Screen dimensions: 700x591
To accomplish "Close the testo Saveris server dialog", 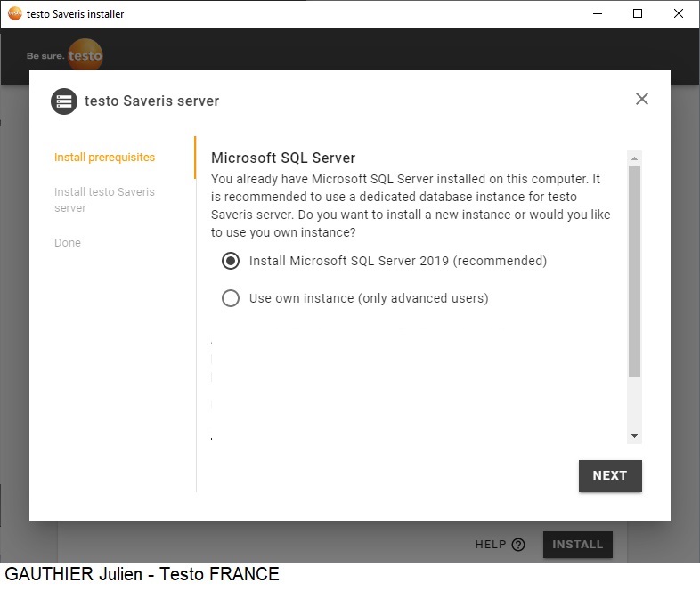I will coord(641,99).
